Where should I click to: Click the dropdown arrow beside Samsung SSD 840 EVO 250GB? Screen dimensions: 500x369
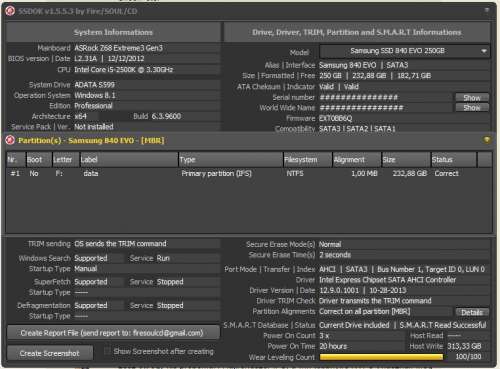point(484,51)
